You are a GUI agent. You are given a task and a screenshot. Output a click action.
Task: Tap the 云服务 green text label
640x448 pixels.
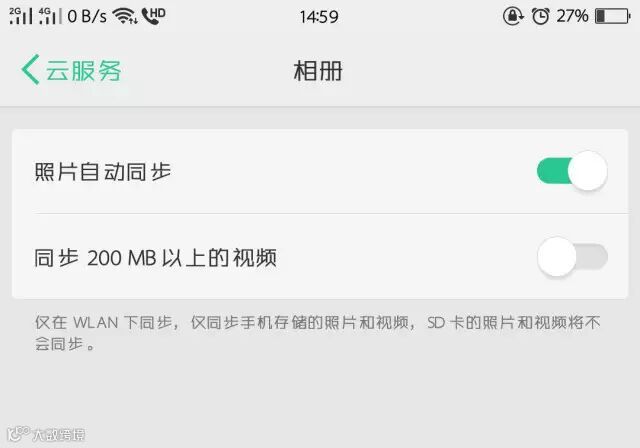(83, 71)
